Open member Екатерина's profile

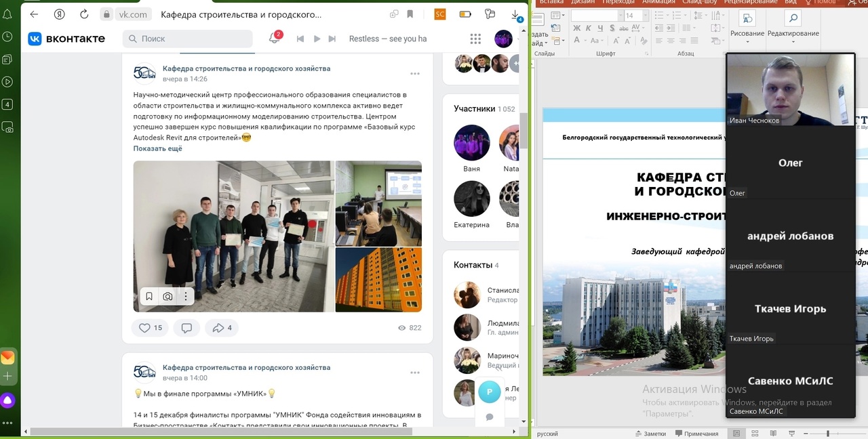[x=471, y=198]
